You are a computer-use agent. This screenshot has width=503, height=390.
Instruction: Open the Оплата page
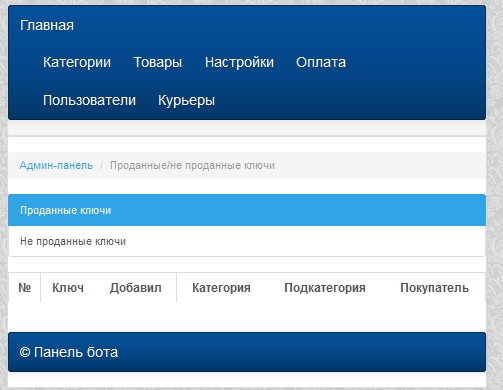[321, 62]
